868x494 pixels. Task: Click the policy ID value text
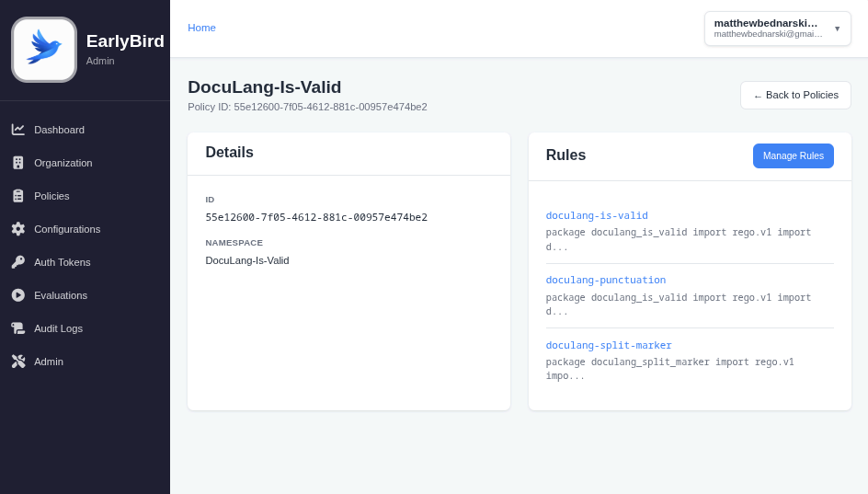(316, 218)
